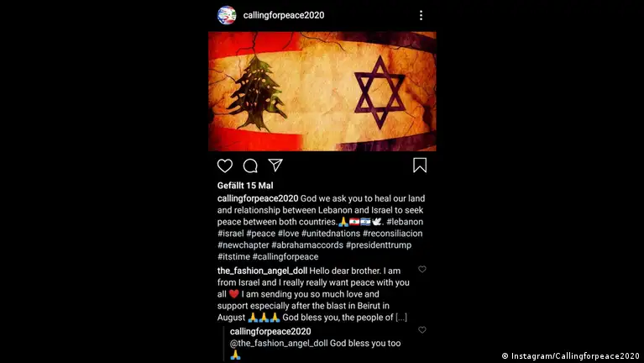
Task: View who liked via Gefällt 15 Mal
Action: pyautogui.click(x=245, y=186)
